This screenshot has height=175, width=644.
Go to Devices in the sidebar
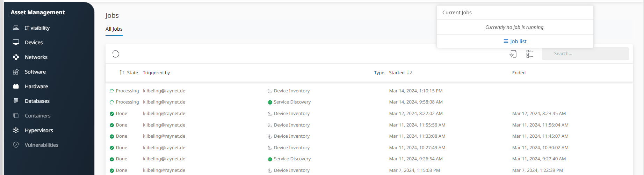click(34, 43)
